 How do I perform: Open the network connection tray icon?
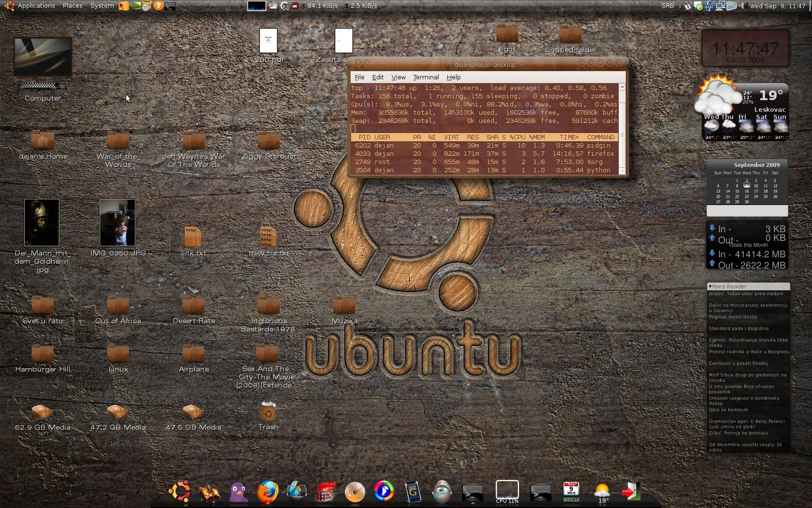click(x=721, y=6)
